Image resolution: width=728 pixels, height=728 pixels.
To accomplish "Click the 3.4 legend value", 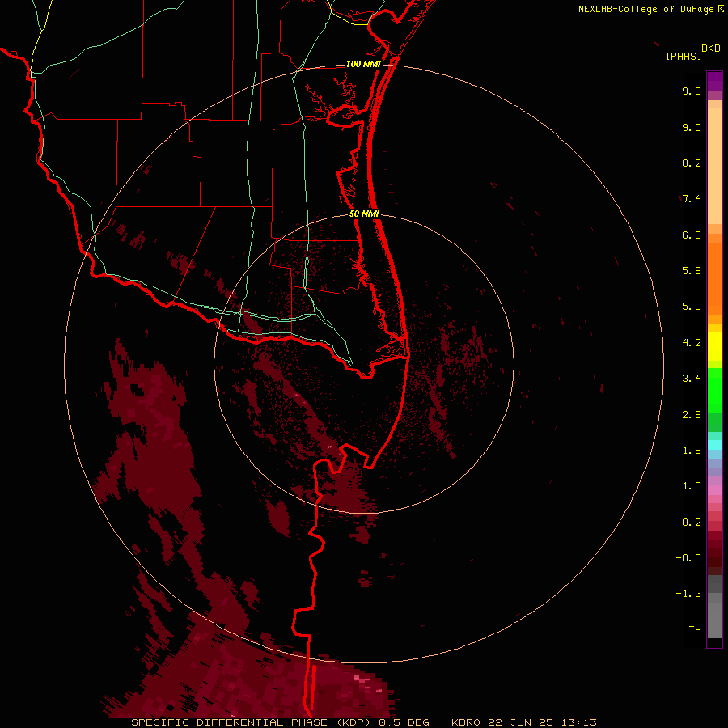I will [x=692, y=379].
